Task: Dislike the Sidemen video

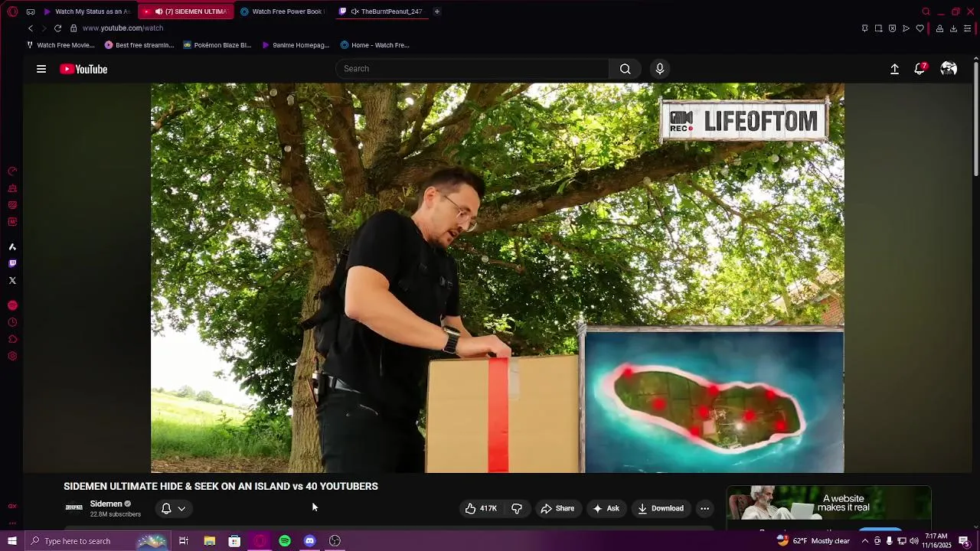Action: point(517,508)
